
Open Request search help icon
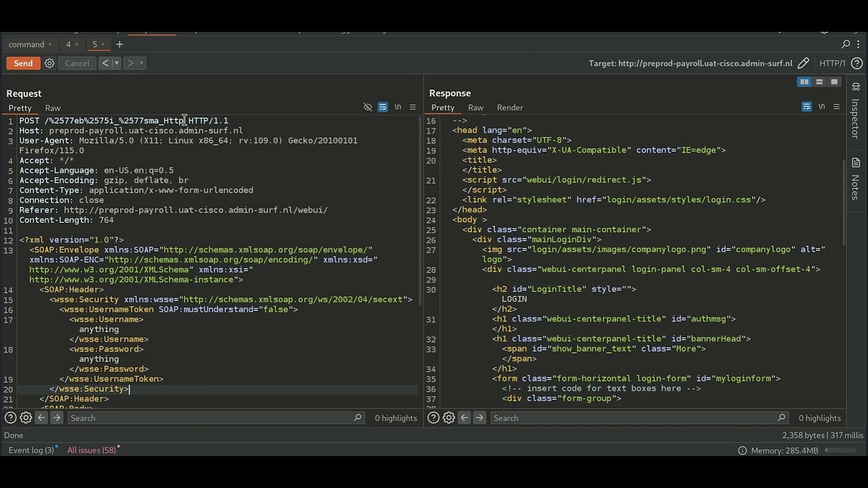click(x=11, y=418)
